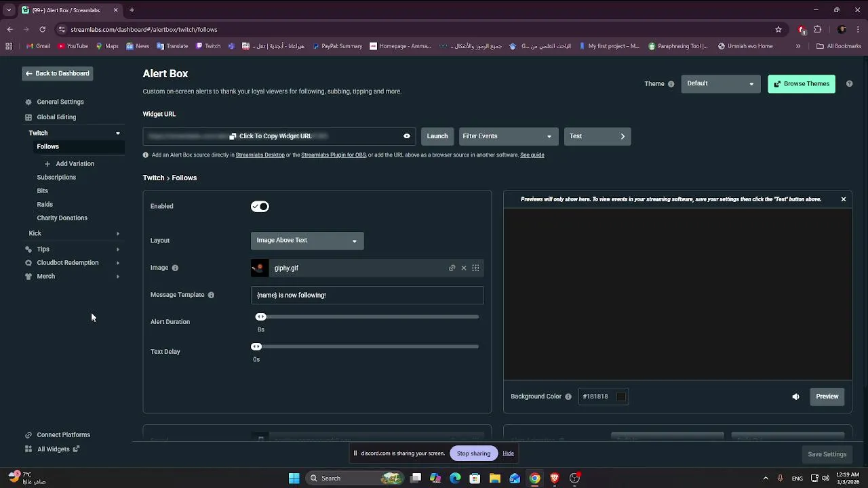This screenshot has width=868, height=488.
Task: Open General Settings in the sidebar
Action: pyautogui.click(x=60, y=102)
